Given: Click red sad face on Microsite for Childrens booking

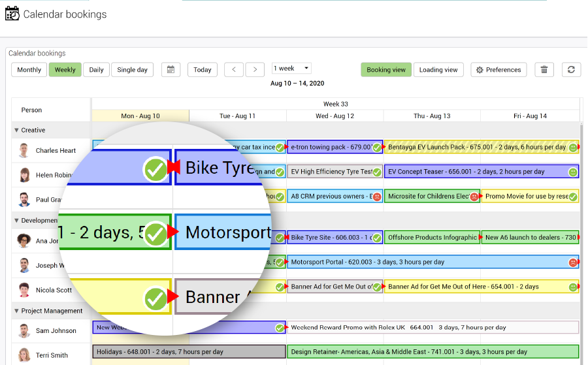Looking at the screenshot, I should pos(474,197).
